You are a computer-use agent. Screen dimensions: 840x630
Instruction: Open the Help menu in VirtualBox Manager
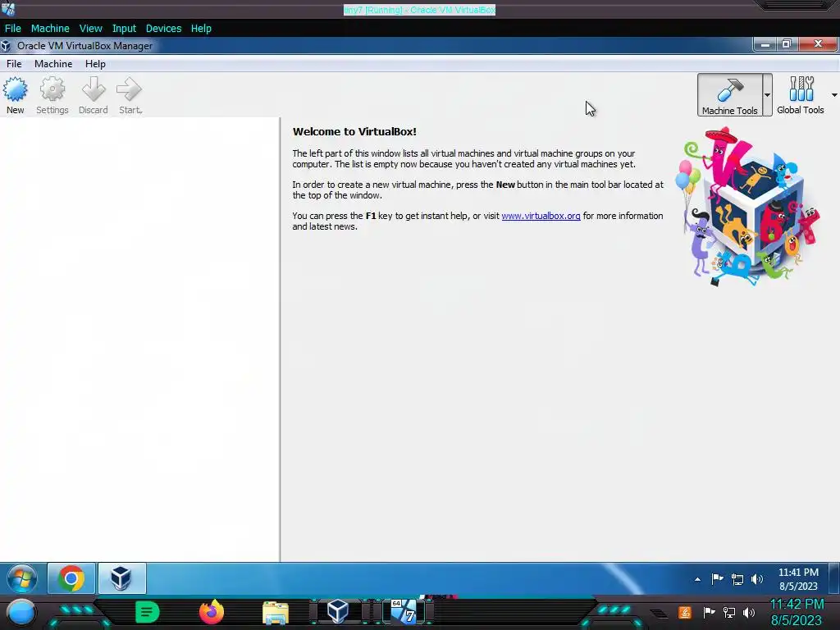tap(95, 64)
